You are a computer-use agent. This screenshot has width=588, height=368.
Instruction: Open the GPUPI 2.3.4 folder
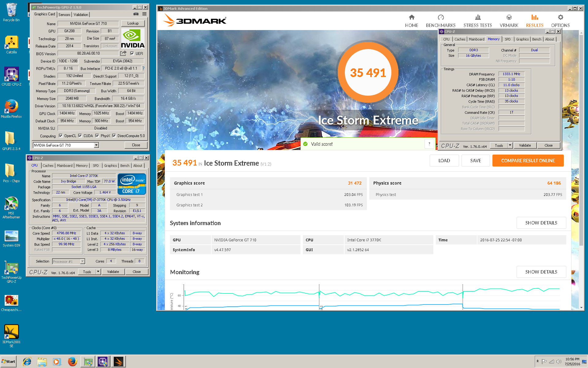[x=11, y=141]
